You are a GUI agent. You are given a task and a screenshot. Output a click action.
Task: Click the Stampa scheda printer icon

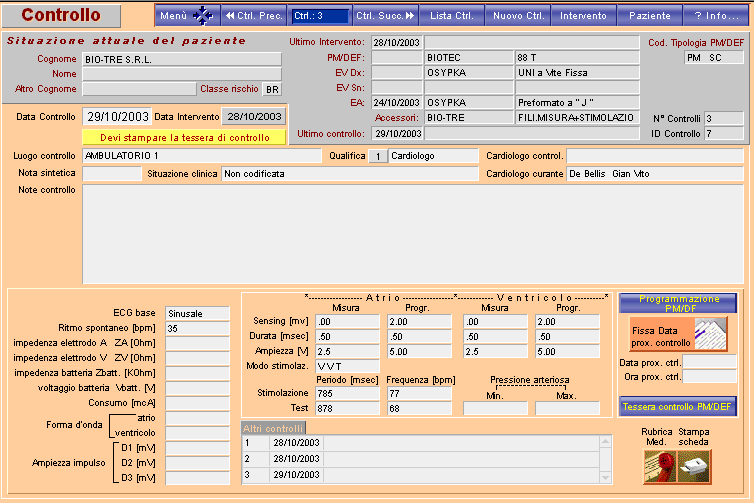[x=695, y=463]
